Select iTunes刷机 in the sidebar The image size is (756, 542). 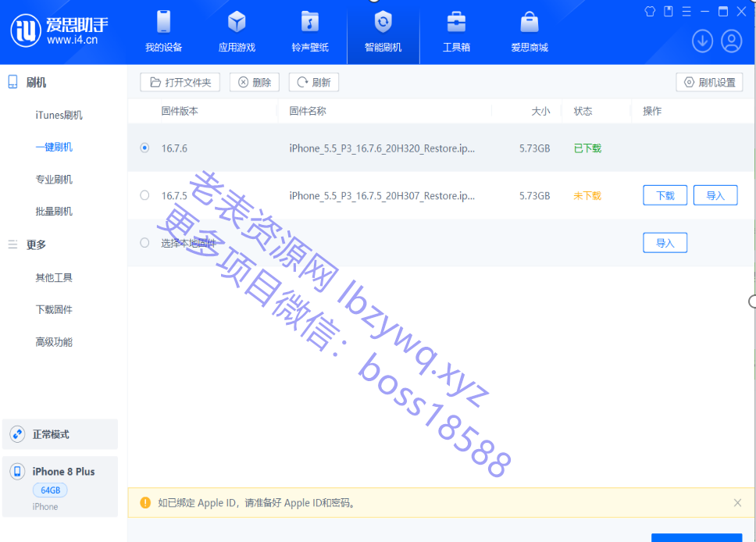59,116
